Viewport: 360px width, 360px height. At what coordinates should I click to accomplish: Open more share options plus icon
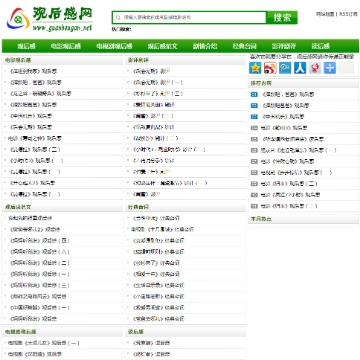[x=330, y=68]
